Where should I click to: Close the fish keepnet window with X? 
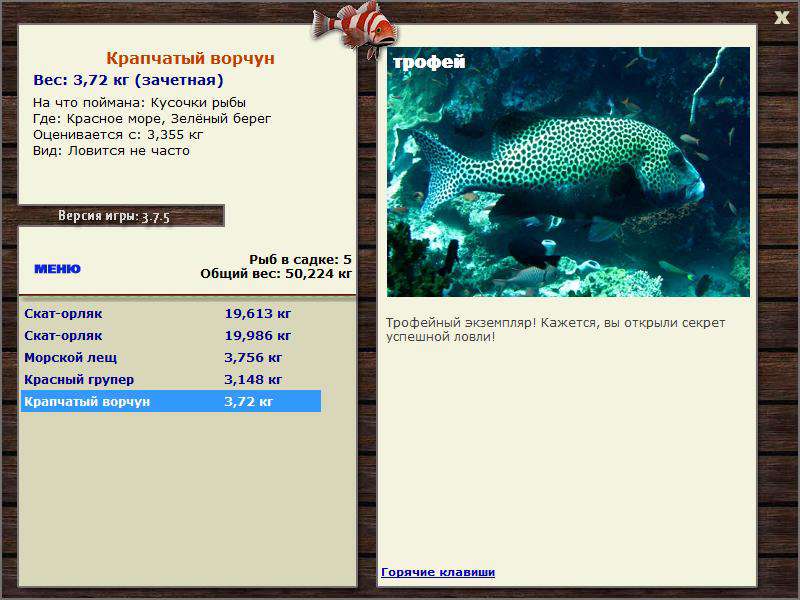pos(781,18)
